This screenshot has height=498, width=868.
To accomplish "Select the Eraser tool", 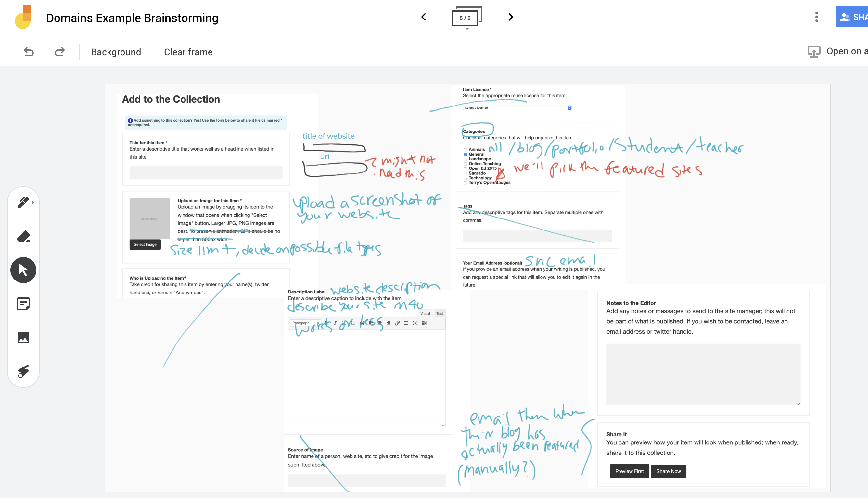I will tap(23, 236).
